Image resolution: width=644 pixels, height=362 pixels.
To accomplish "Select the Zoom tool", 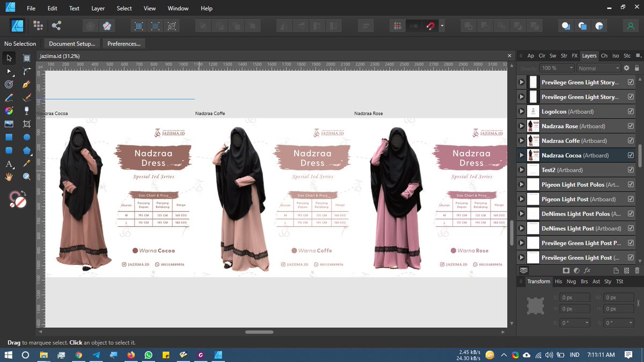I will 27,176.
